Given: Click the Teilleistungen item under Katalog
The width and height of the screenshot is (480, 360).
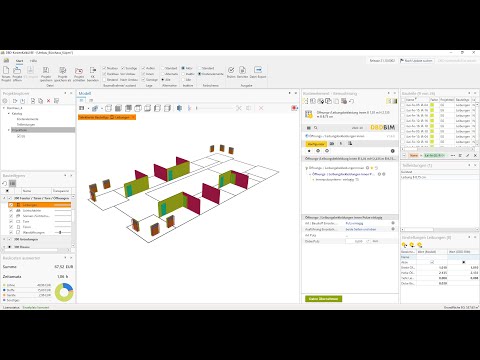Looking at the screenshot, I should (x=26, y=124).
